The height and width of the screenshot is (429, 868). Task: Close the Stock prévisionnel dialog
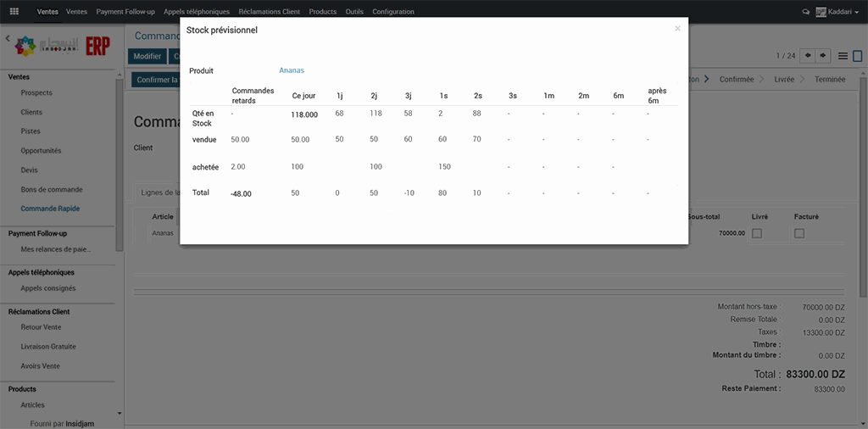click(677, 29)
